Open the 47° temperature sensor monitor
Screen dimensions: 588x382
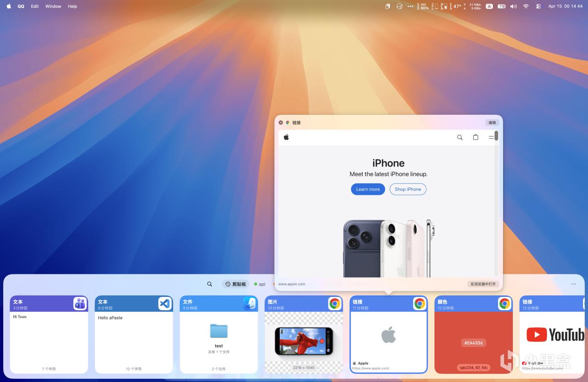[x=455, y=6]
